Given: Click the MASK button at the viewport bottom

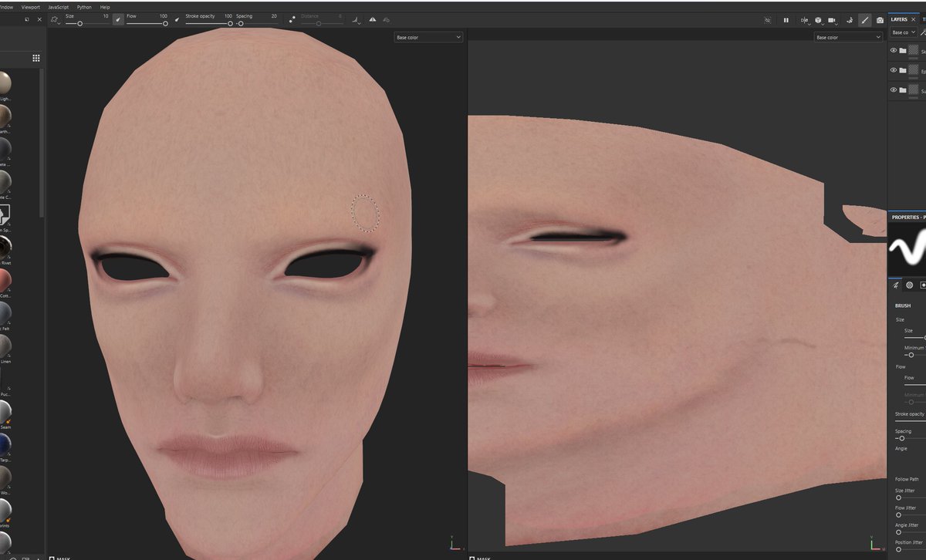Looking at the screenshot, I should point(60,558).
